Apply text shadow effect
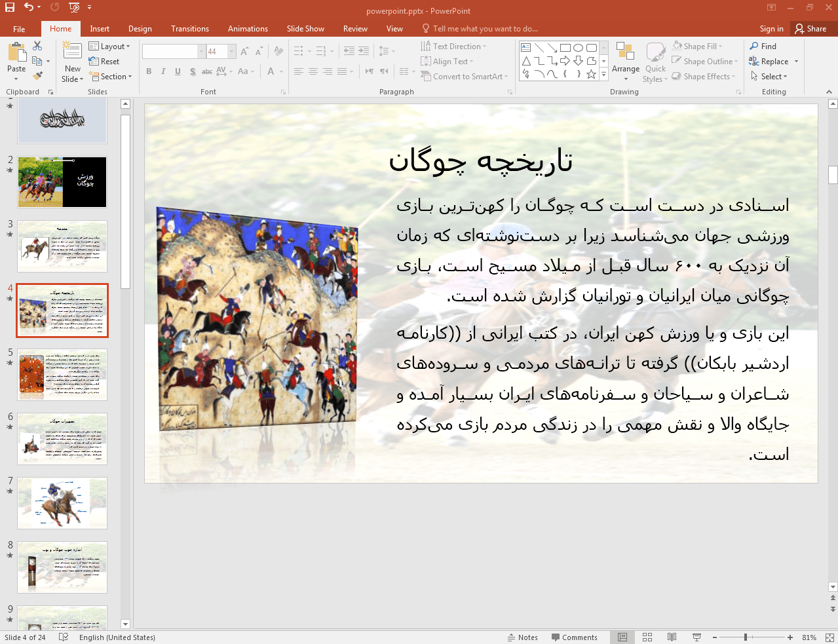 (x=193, y=71)
